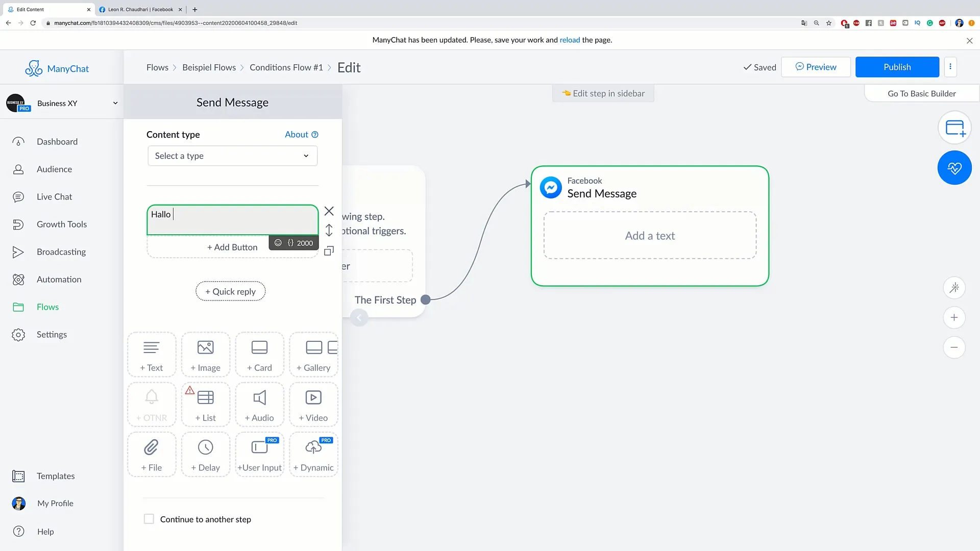
Task: Click the add step card icon
Action: tap(954, 128)
